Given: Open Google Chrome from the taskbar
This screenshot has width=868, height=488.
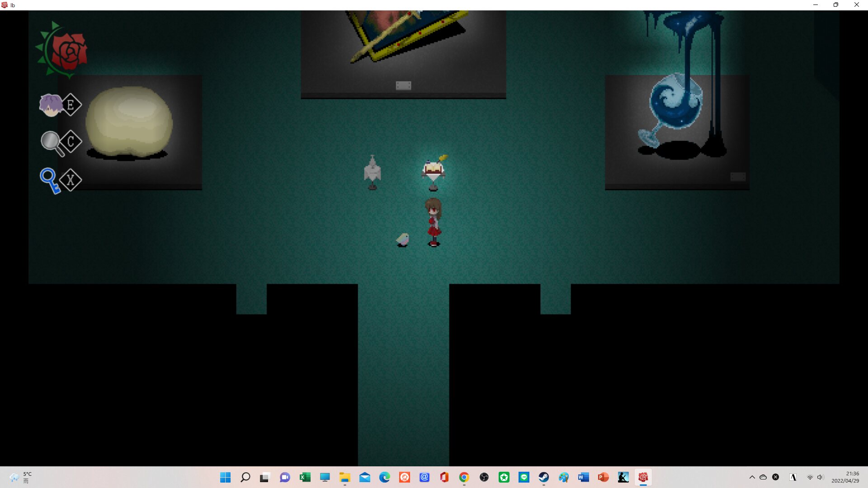Looking at the screenshot, I should tap(464, 477).
